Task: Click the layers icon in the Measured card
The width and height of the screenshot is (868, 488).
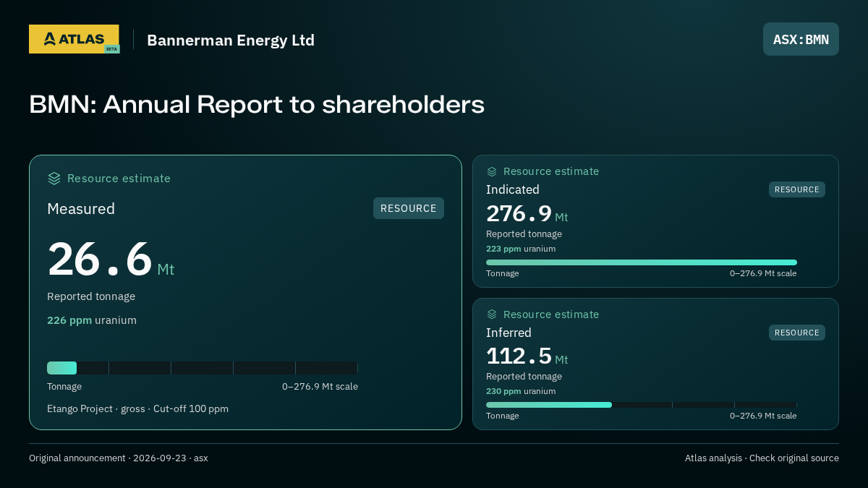Action: (x=54, y=179)
